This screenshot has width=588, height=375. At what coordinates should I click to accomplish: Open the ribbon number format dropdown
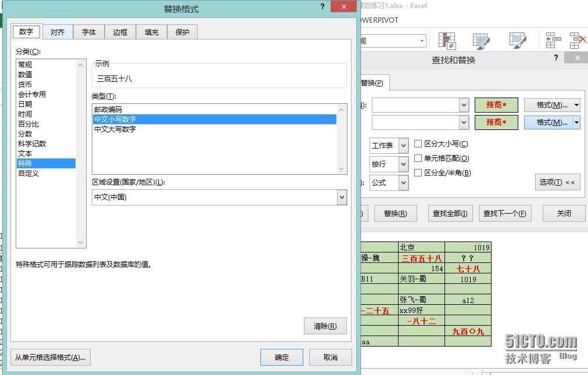point(422,41)
